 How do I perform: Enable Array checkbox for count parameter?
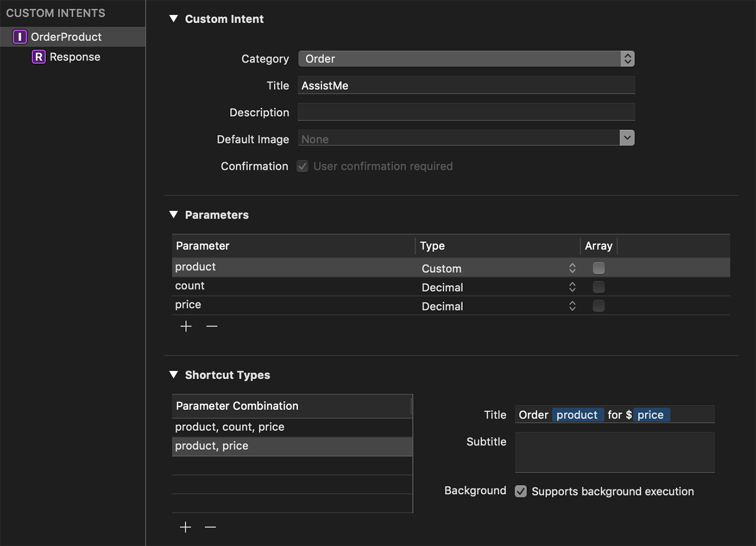pyautogui.click(x=598, y=287)
